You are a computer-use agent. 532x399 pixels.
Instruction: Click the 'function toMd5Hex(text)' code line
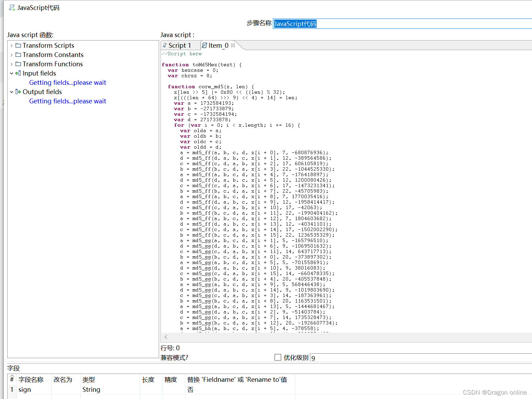(202, 65)
